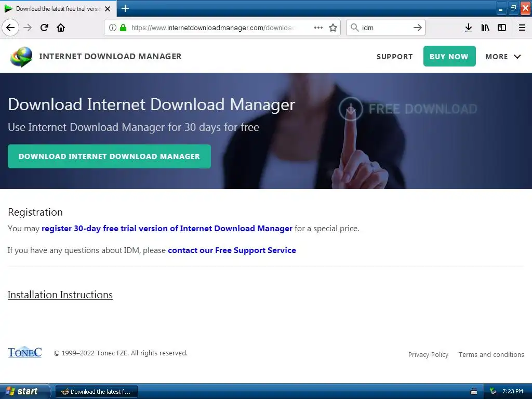
Task: Click the on-screen keyboard tray icon
Action: [x=474, y=392]
